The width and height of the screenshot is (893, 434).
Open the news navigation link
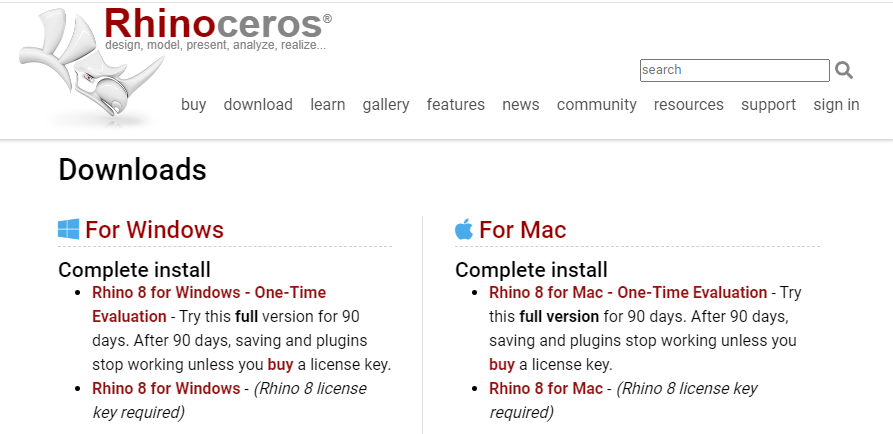point(521,105)
